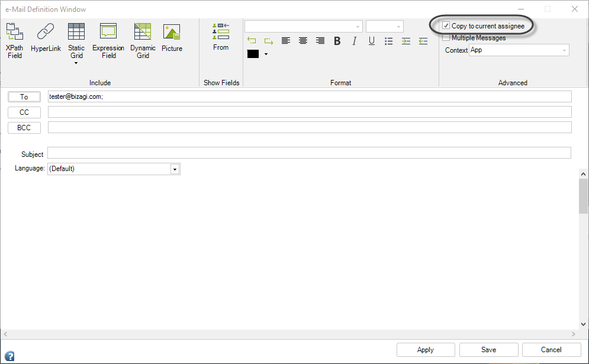Click the Subject input field

(x=309, y=153)
